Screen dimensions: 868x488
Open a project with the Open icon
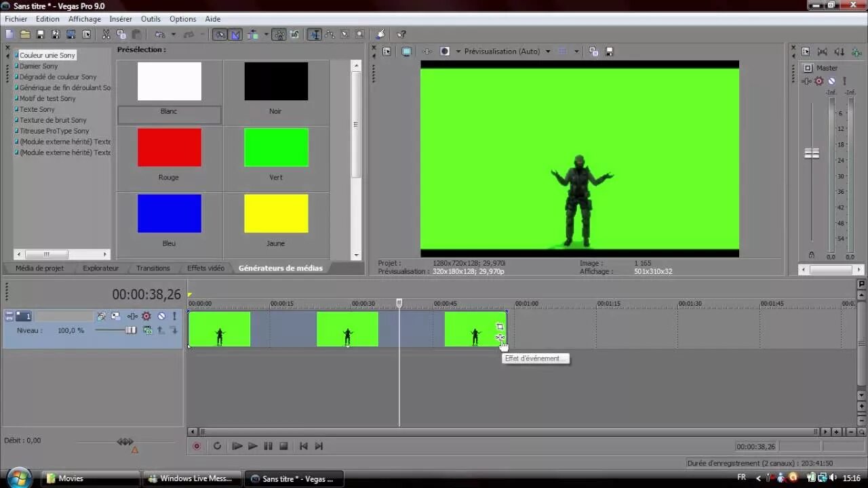pos(25,34)
